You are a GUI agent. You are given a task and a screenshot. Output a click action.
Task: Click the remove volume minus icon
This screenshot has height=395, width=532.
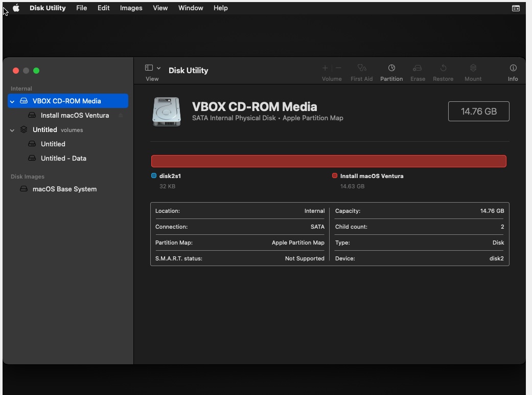tap(338, 68)
